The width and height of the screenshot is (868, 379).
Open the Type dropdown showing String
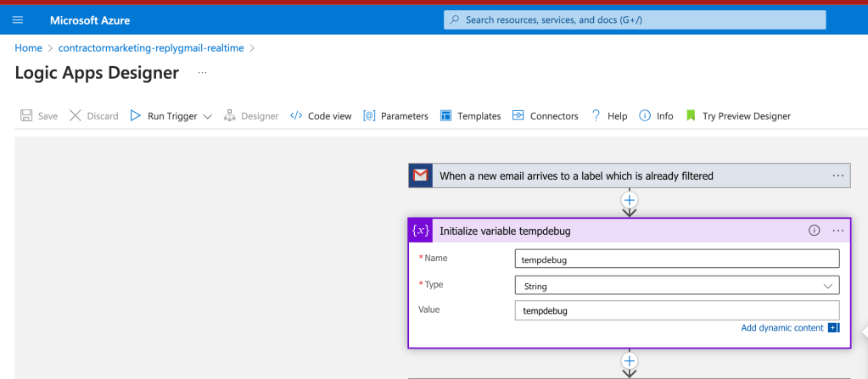[x=677, y=286]
